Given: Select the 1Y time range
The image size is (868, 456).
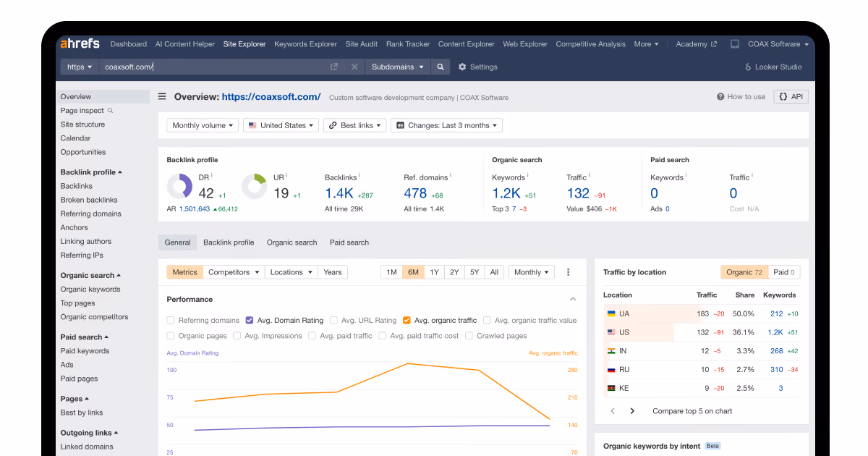Looking at the screenshot, I should 434,272.
